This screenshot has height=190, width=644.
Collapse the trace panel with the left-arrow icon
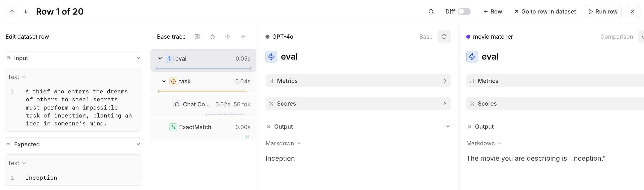coord(243,37)
